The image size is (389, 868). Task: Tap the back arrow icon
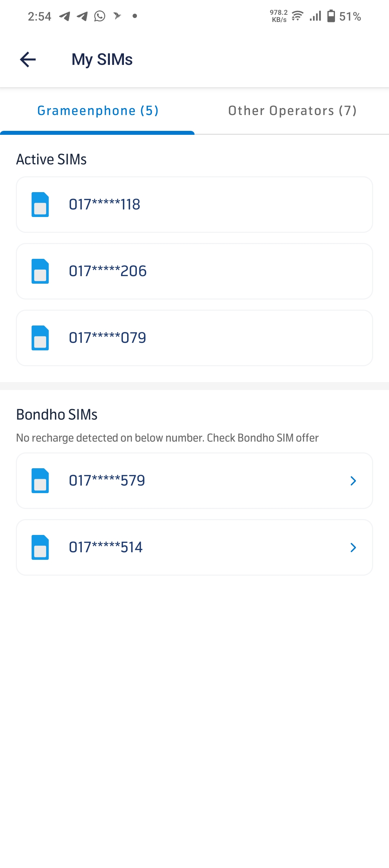[x=28, y=59]
